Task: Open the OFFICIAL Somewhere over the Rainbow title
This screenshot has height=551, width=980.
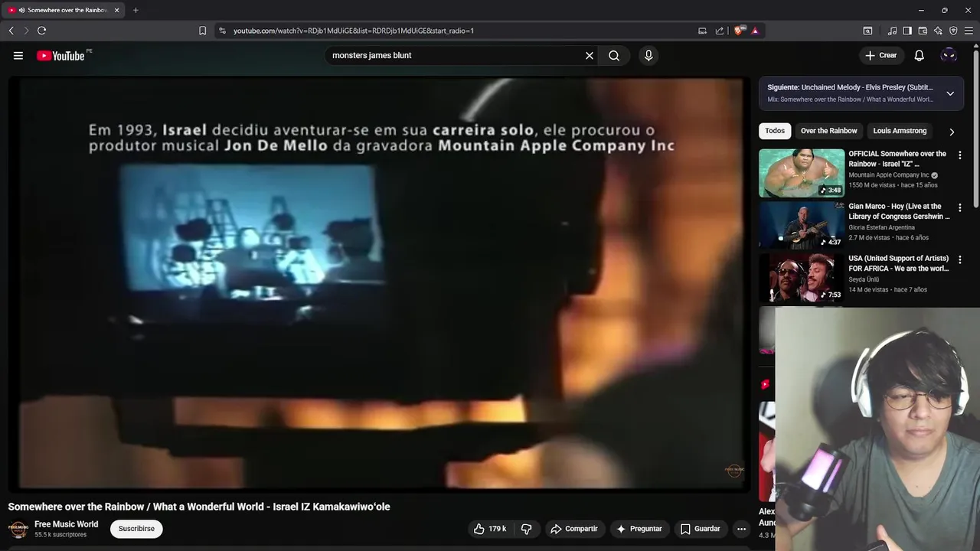Action: pyautogui.click(x=897, y=158)
